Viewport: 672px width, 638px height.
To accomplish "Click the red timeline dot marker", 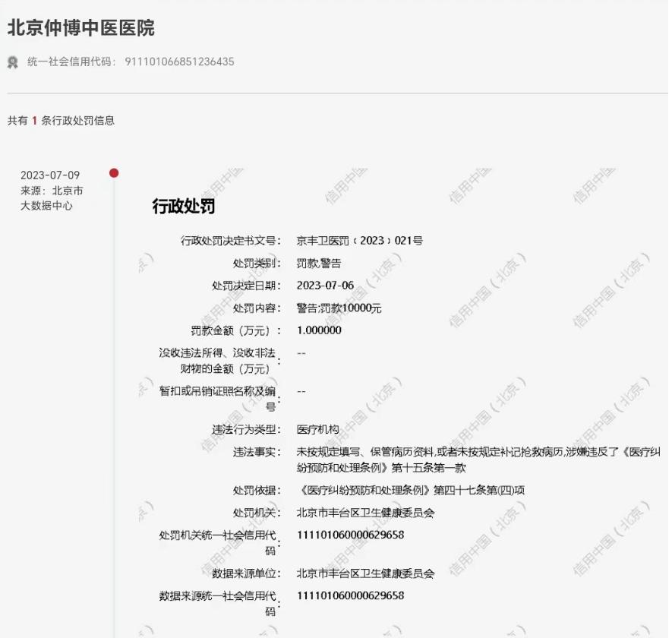I will click(114, 172).
